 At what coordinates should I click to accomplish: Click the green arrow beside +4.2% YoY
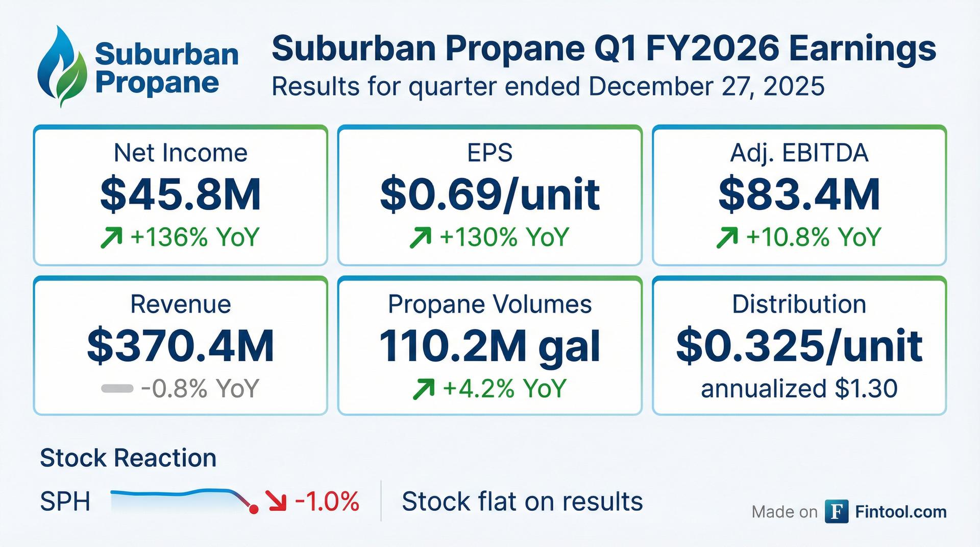click(x=423, y=389)
